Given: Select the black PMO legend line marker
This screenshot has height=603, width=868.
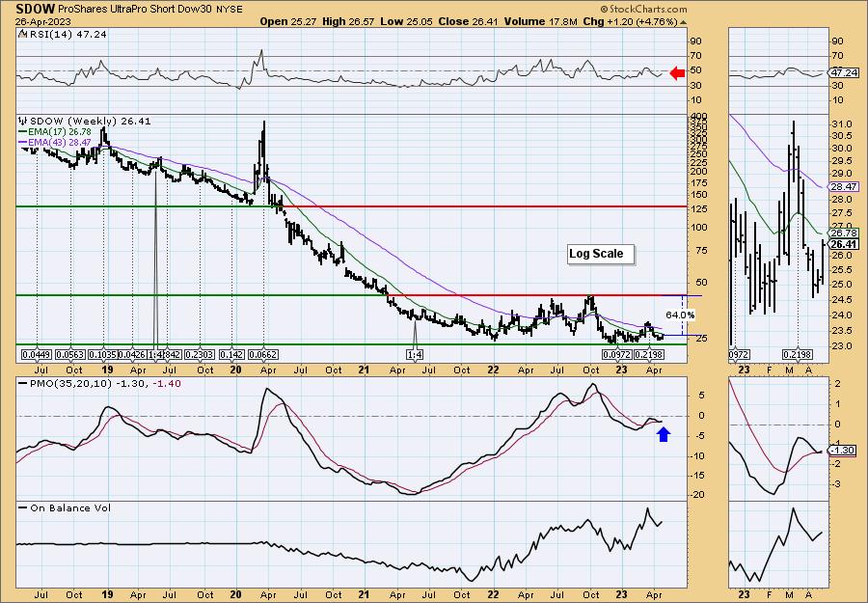Looking at the screenshot, I should (23, 383).
